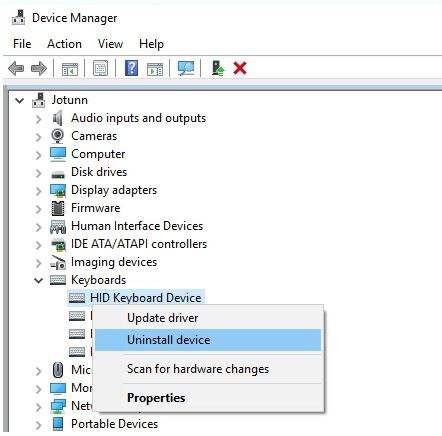
Task: Expand the Display adapters category
Action: coord(38,191)
